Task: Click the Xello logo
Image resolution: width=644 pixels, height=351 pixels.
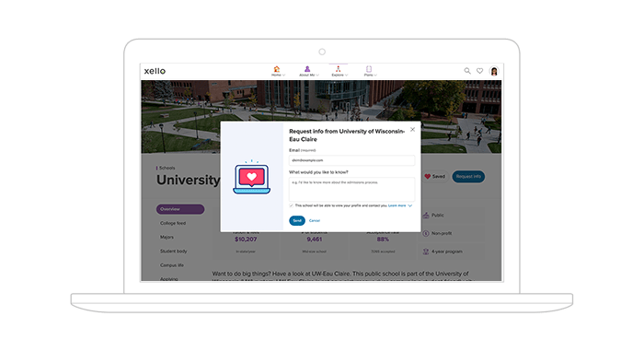Action: click(155, 71)
